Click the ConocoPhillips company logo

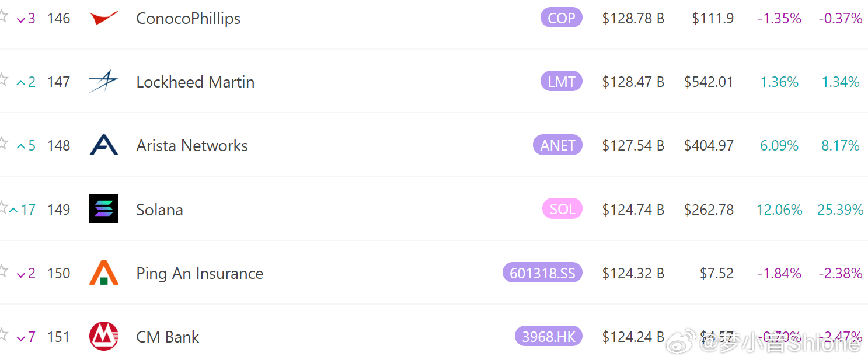104,18
